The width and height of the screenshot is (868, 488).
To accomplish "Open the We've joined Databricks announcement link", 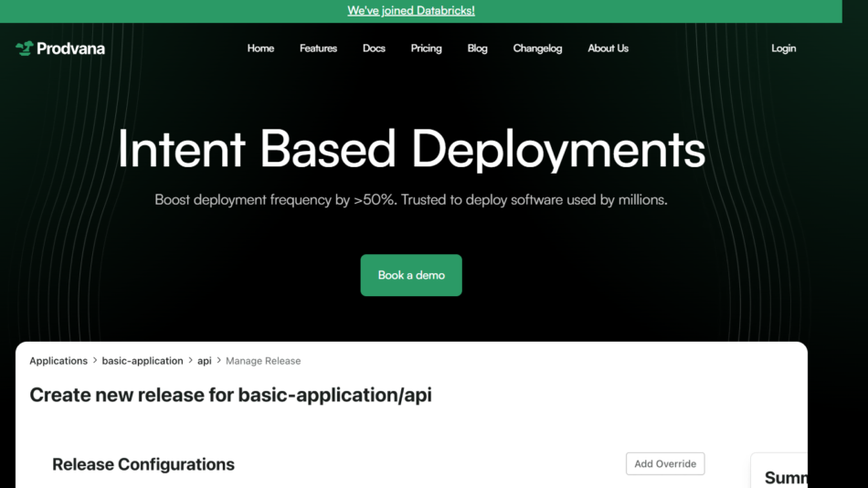I will [411, 11].
